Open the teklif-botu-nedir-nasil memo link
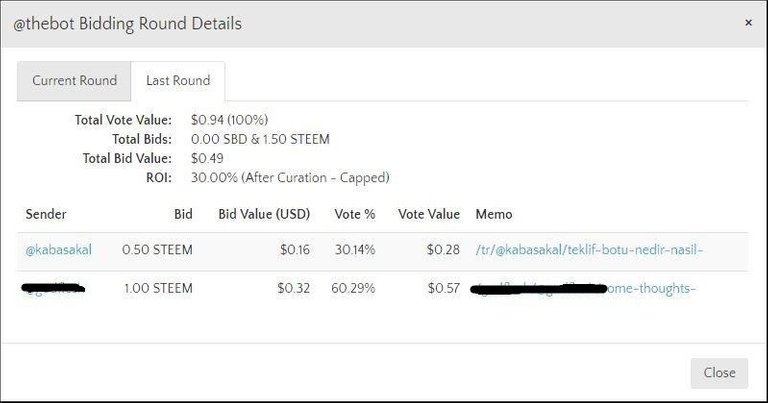The width and height of the screenshot is (768, 403). tap(590, 250)
